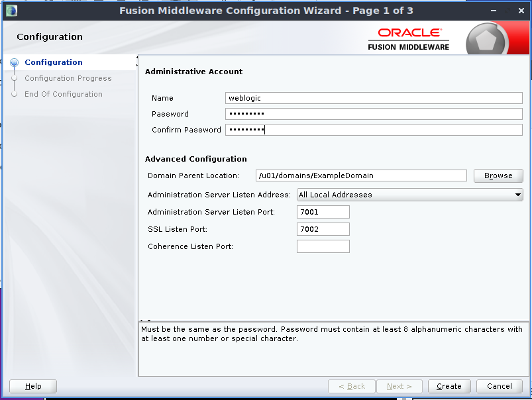Click the Advanced Configuration heading
The width and height of the screenshot is (532, 400).
pos(195,159)
